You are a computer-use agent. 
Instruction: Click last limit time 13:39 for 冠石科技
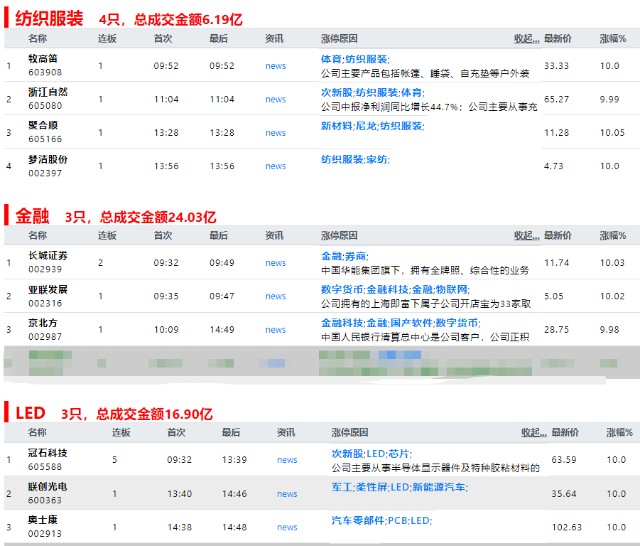[x=234, y=460]
